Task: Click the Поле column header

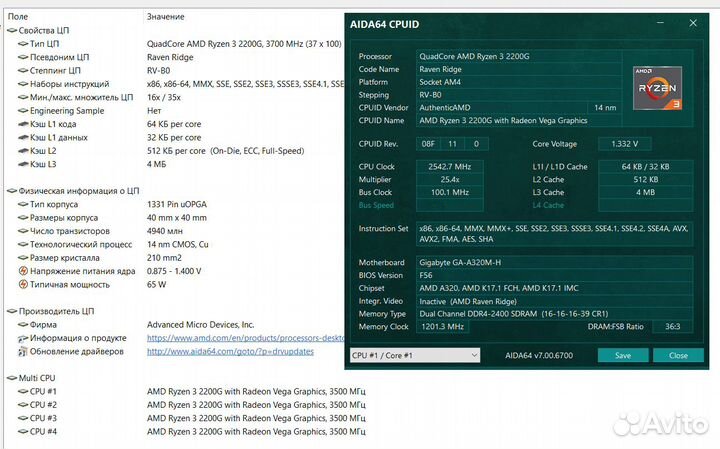Action: [x=18, y=17]
